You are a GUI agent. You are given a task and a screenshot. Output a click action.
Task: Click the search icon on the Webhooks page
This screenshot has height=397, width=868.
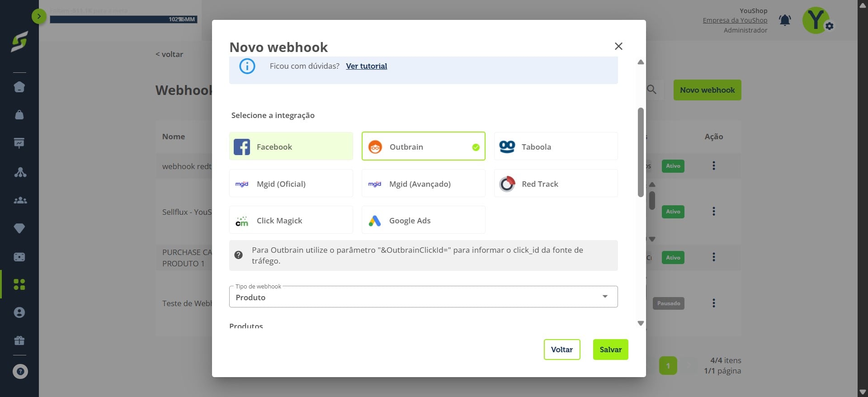pos(651,90)
